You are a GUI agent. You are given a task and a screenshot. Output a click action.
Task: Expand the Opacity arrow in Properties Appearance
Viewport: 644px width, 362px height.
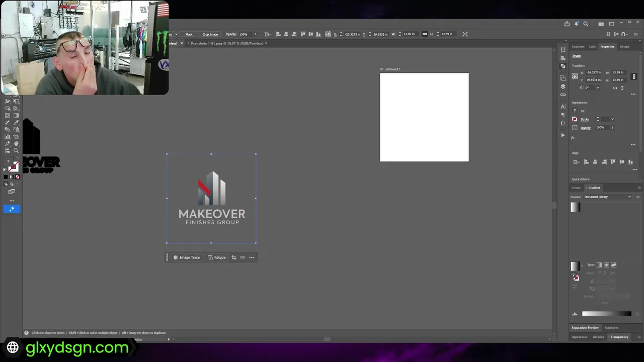(612, 128)
